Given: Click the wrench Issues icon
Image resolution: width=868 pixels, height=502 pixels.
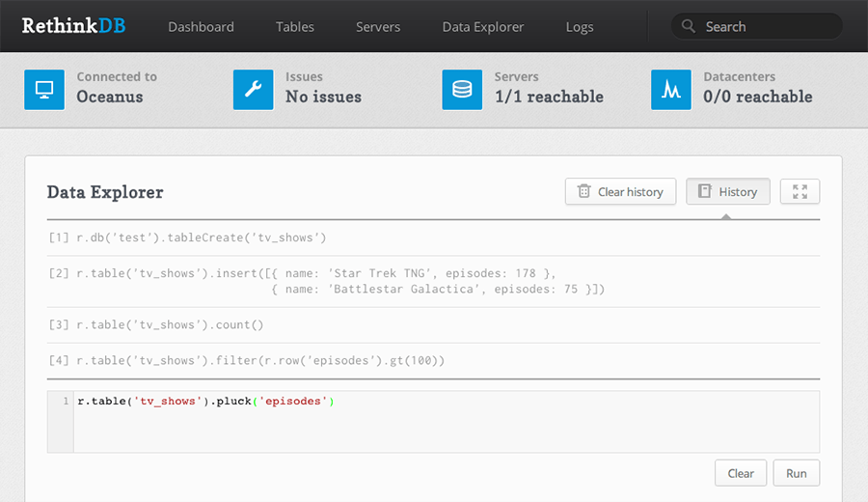Looking at the screenshot, I should [254, 89].
